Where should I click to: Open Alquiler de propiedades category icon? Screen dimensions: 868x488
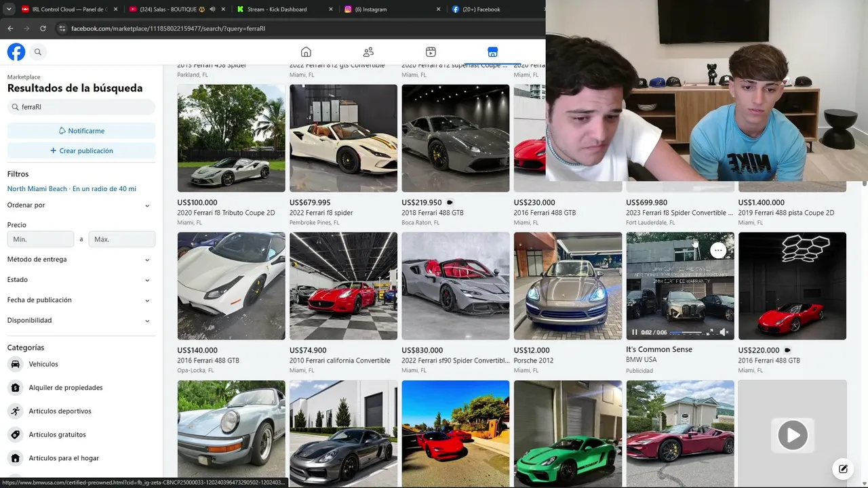(x=15, y=388)
